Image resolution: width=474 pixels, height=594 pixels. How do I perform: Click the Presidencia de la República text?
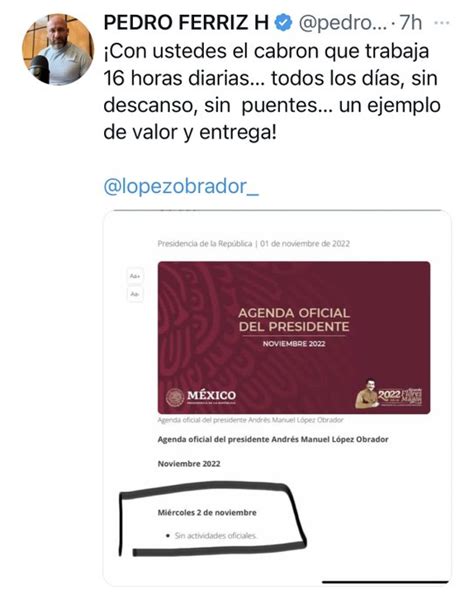point(205,244)
